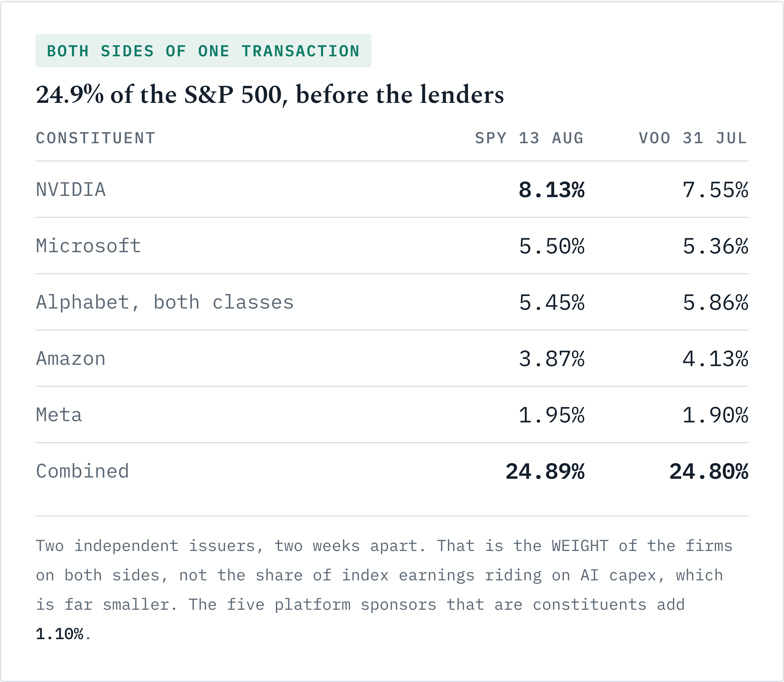The image size is (784, 682).
Task: Click Meta's 1.90% VOO value
Action: (715, 415)
